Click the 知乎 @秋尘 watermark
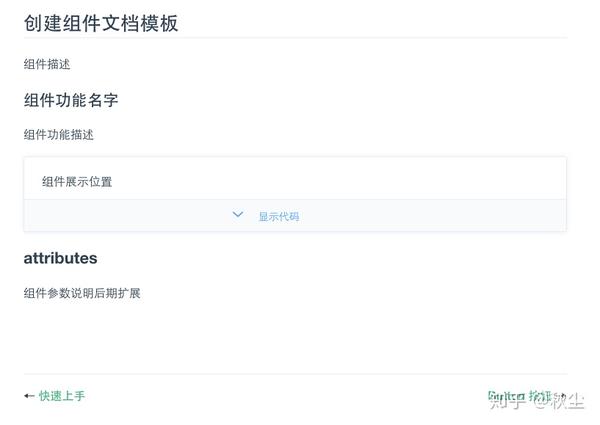 point(536,401)
